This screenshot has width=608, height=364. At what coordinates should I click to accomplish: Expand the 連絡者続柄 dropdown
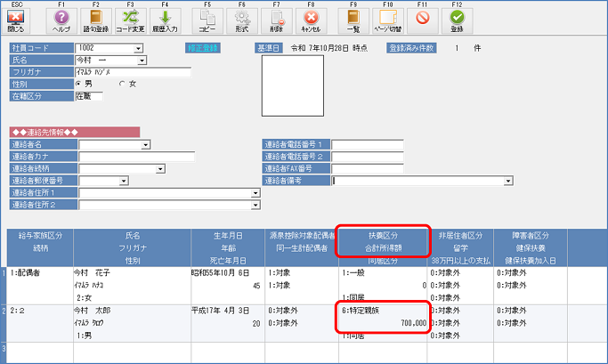(x=160, y=168)
